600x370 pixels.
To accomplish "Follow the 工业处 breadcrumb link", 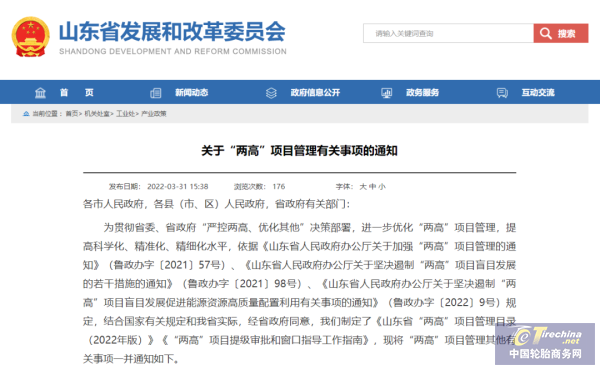I will [x=126, y=114].
